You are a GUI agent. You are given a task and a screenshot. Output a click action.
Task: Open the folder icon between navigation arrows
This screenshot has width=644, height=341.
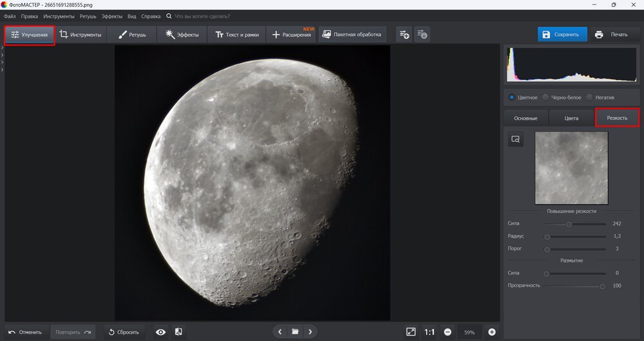click(x=295, y=332)
